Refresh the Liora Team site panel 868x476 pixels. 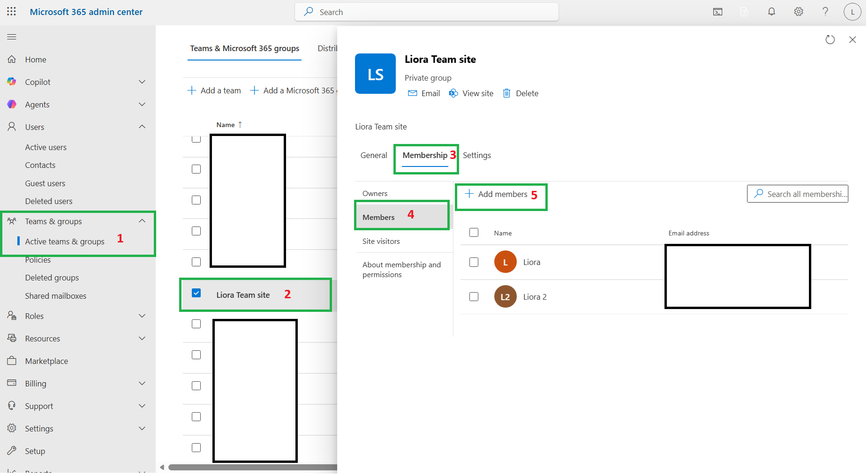pos(830,40)
